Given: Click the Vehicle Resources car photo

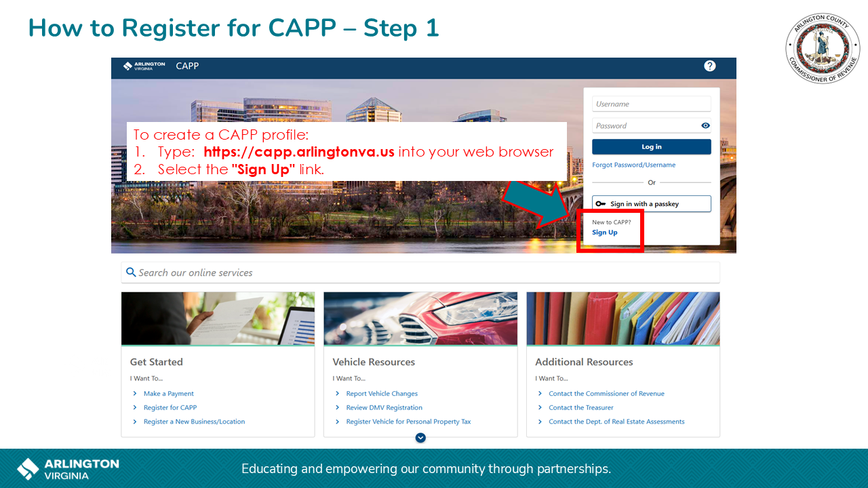Looking at the screenshot, I should pos(420,319).
